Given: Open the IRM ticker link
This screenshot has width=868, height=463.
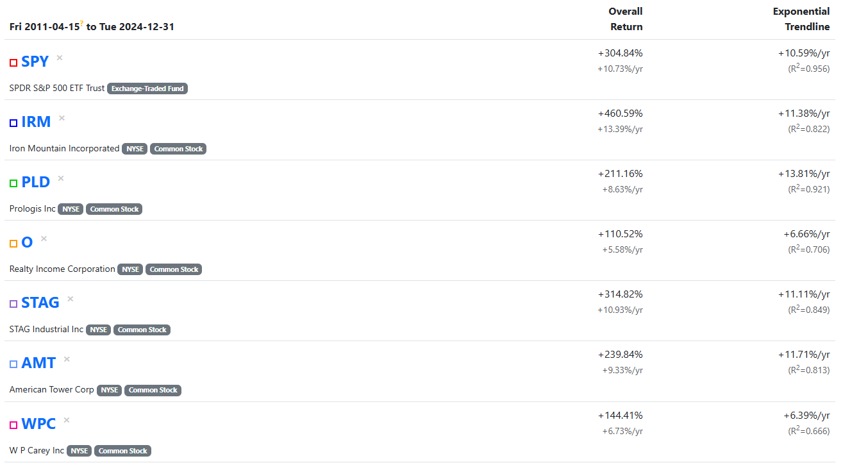Looking at the screenshot, I should (36, 122).
